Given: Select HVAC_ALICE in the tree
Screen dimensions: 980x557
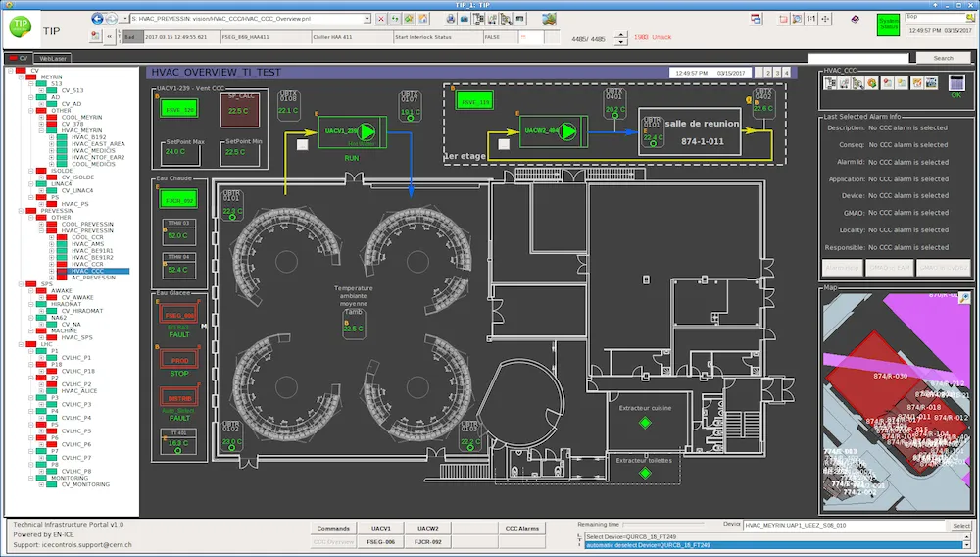Looking at the screenshot, I should (78, 390).
